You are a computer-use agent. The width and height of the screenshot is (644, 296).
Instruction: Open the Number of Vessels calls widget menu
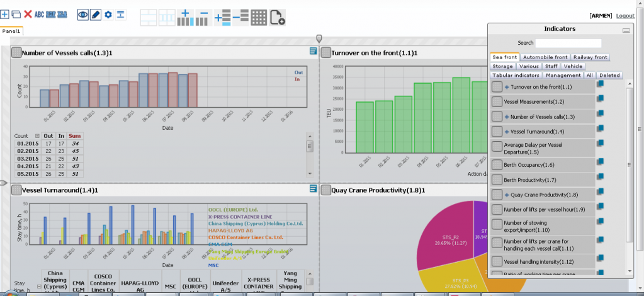(x=313, y=51)
